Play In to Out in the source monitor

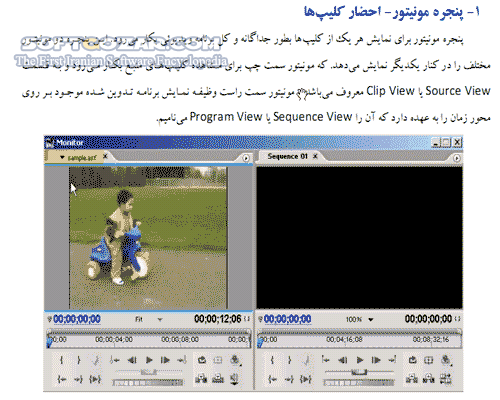point(95,379)
